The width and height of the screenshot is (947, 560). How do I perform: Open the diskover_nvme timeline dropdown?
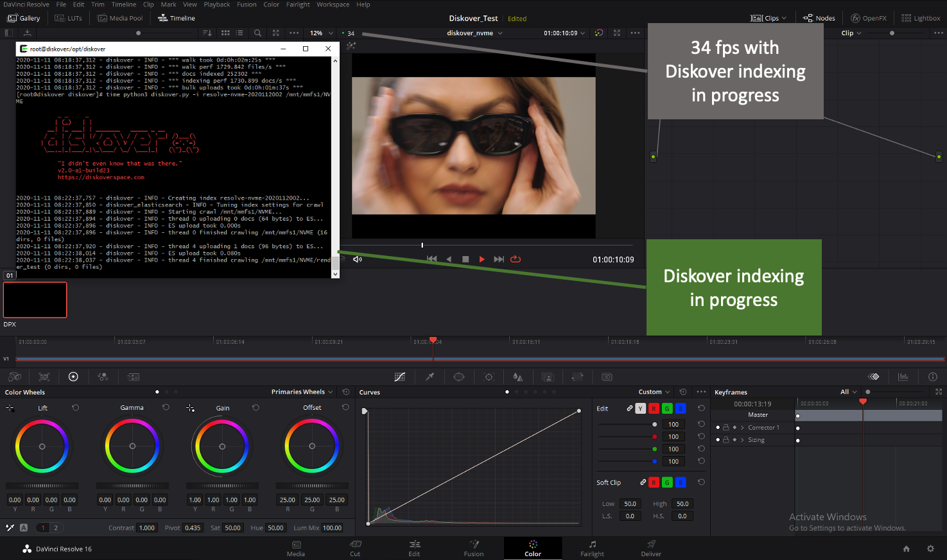click(x=474, y=33)
